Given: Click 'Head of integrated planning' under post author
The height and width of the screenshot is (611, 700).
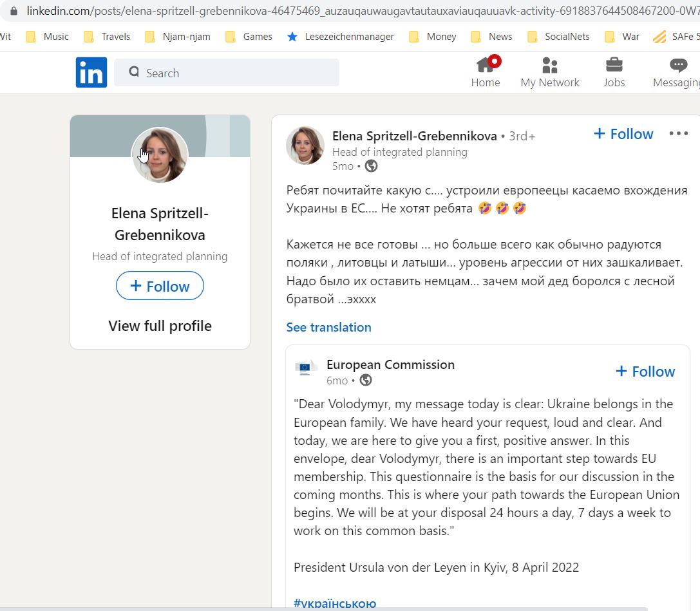Looking at the screenshot, I should tap(399, 152).
